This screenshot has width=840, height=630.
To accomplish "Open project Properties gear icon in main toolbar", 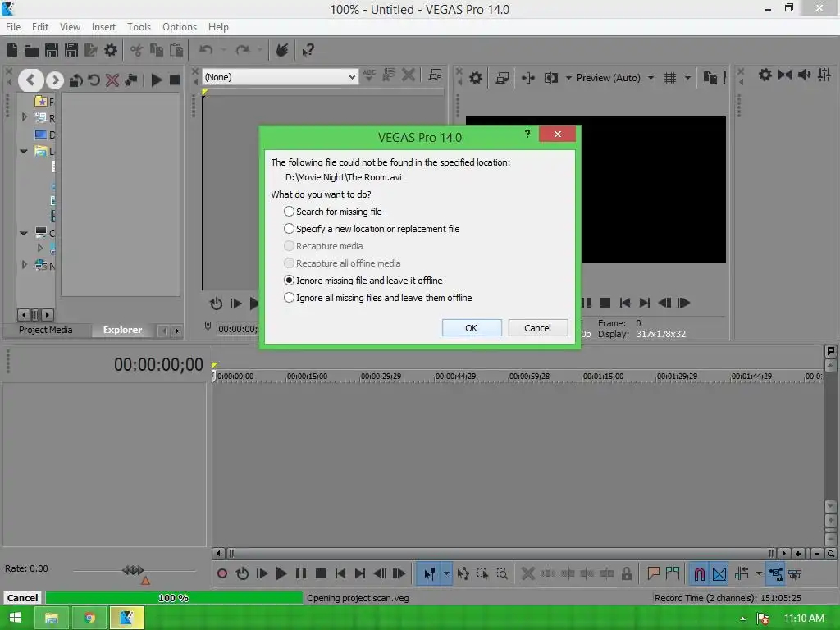I will [111, 50].
